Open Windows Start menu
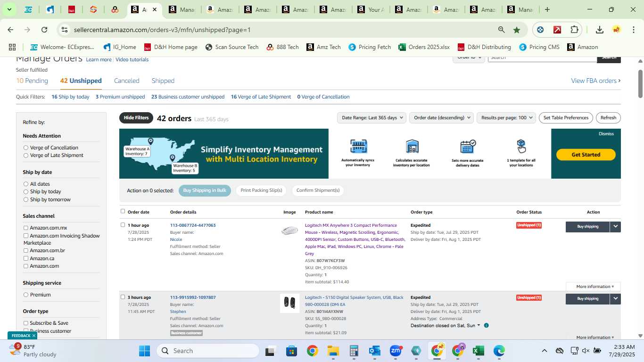Screen dimensions: 644x362 (144, 351)
